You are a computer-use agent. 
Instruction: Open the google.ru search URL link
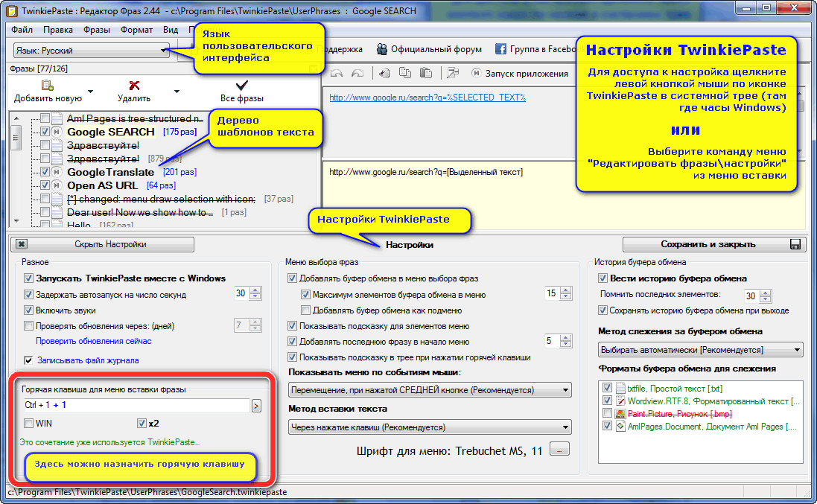coord(427,98)
